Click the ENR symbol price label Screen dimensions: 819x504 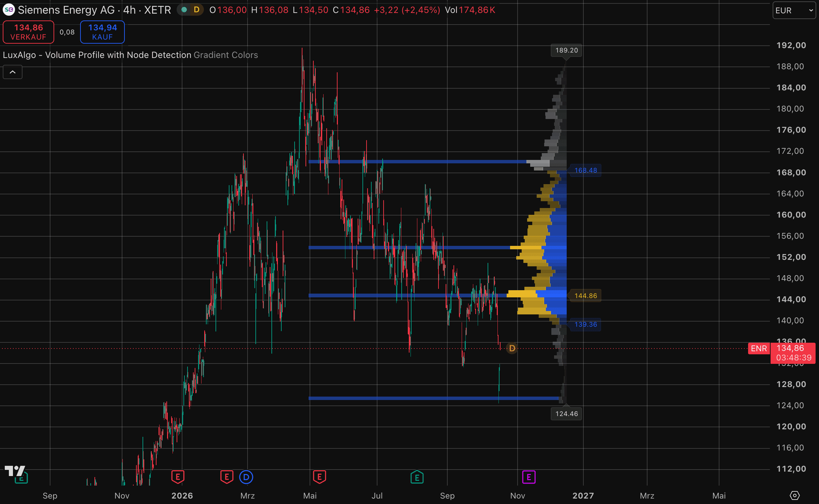click(x=759, y=349)
